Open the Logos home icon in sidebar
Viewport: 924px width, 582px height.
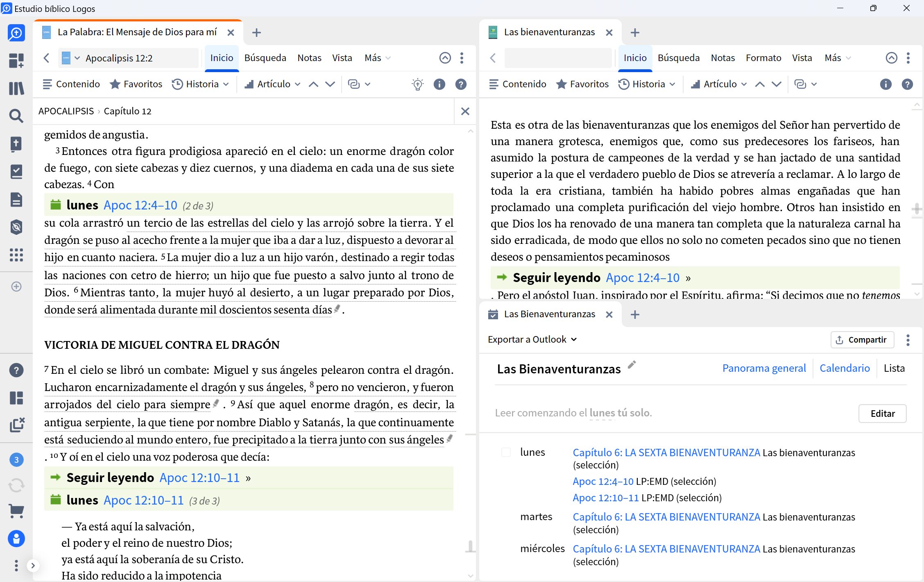coord(16,33)
